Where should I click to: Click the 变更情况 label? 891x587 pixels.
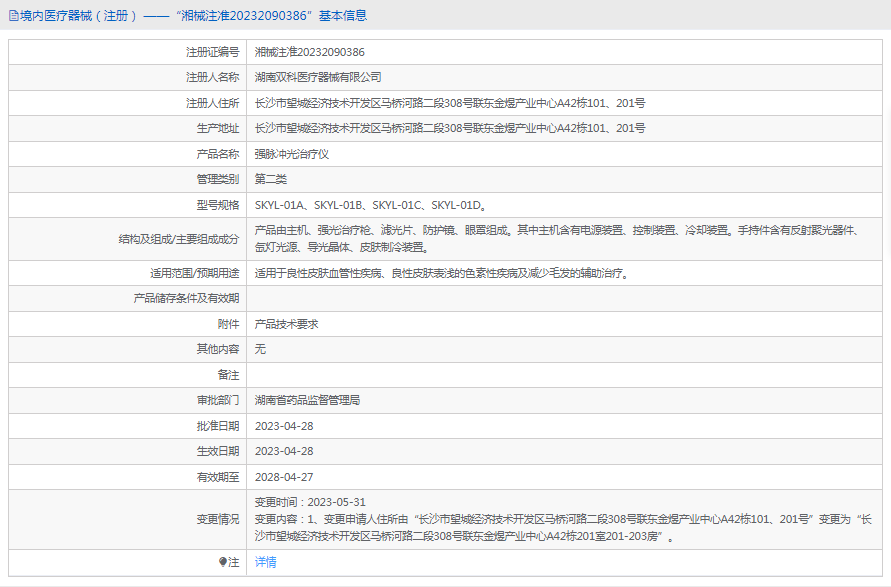click(x=218, y=519)
